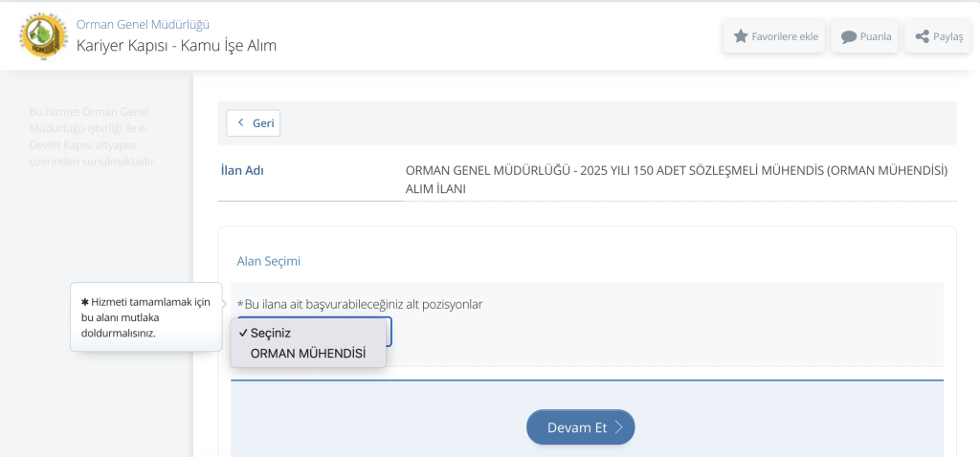
Task: Click the sidebar e-Devlet Kapısı info text
Action: [x=93, y=137]
